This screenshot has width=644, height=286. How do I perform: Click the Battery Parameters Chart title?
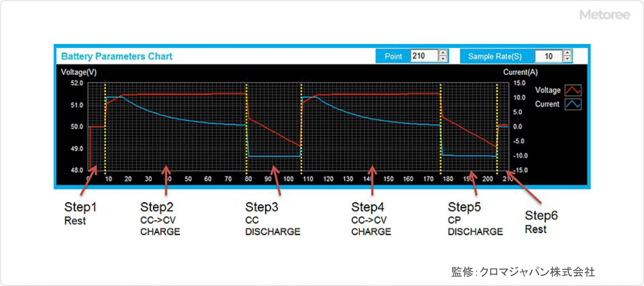point(117,56)
